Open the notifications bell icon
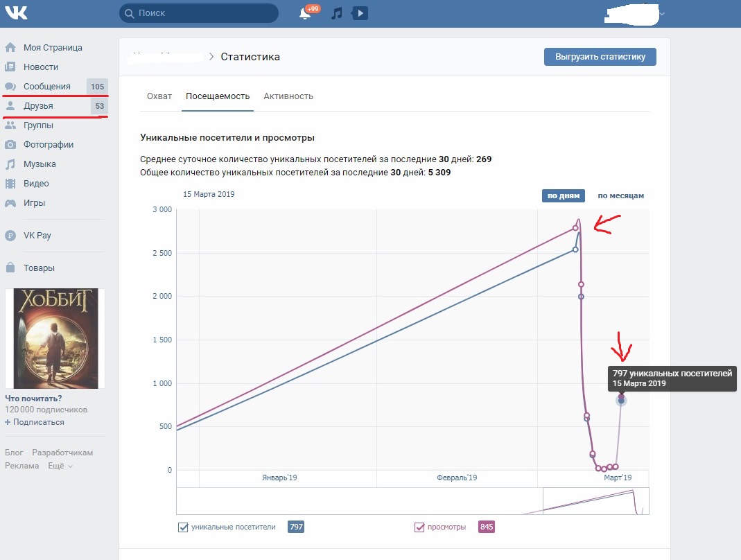 305,13
